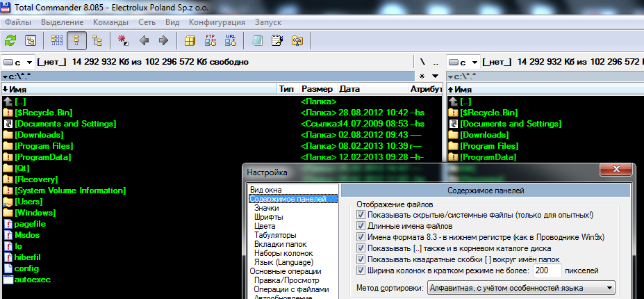Open the Файлы menu
The width and height of the screenshot is (644, 299).
point(18,22)
